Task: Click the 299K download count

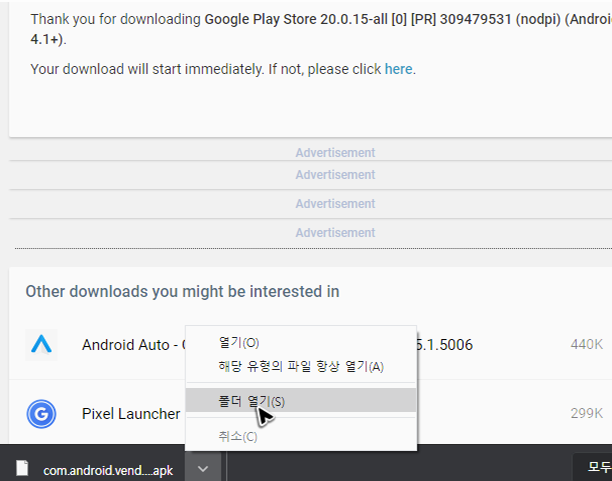Action: [587, 413]
